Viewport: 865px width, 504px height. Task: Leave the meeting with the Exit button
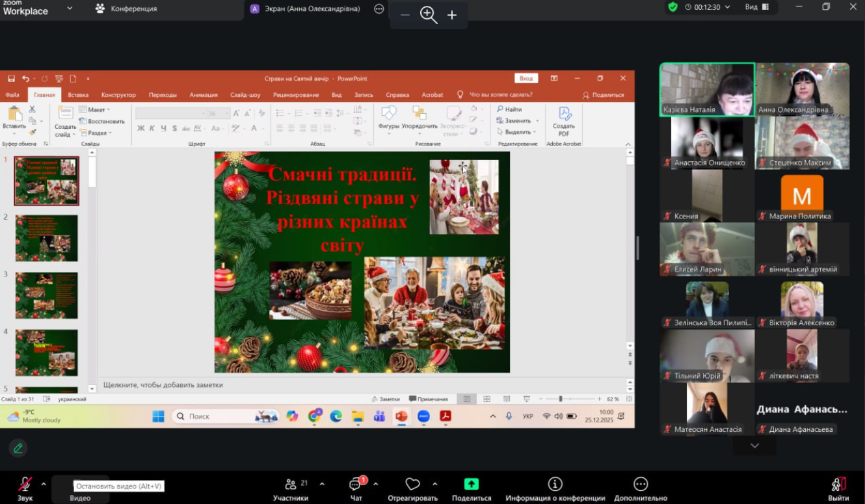pyautogui.click(x=838, y=486)
